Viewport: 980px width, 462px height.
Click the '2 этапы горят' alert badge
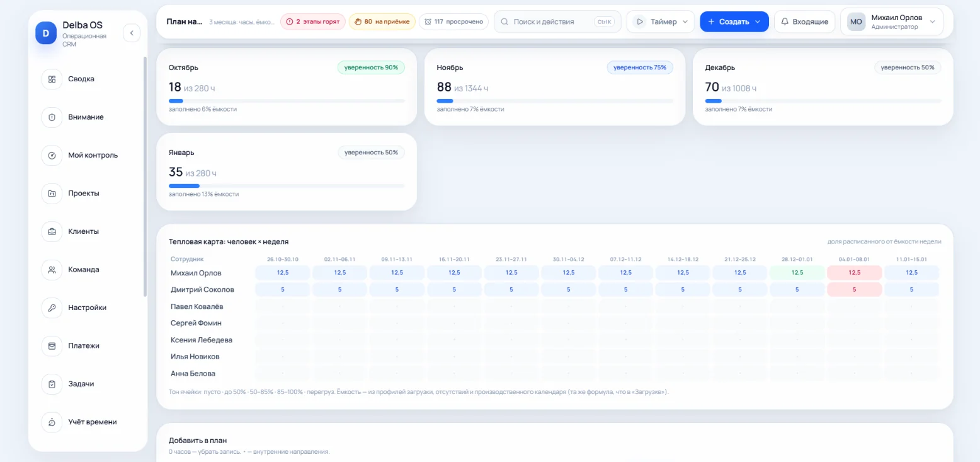click(x=312, y=21)
